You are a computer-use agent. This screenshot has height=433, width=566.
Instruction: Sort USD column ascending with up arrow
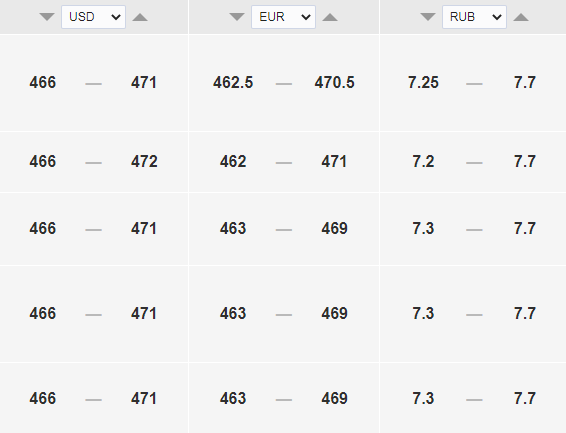coord(140,17)
